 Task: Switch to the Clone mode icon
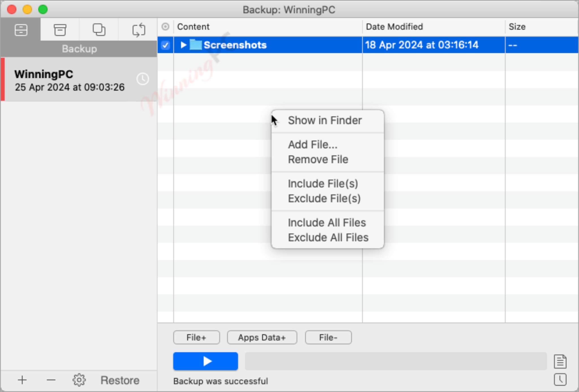pos(99,30)
